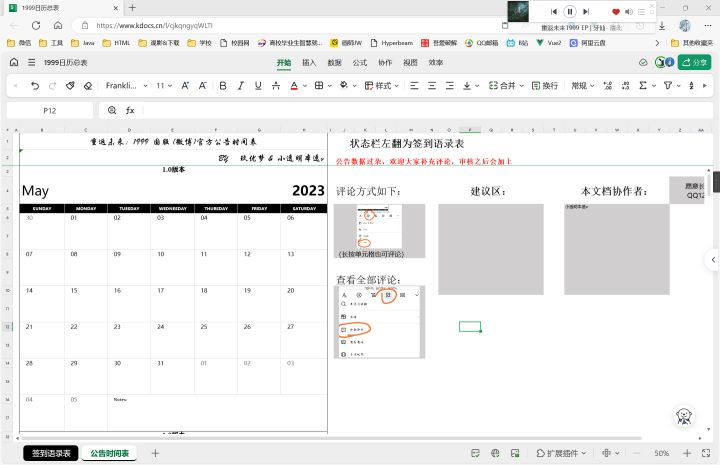Viewport: 720px width, 465px height.
Task: Select the format painter tool
Action: click(70, 85)
